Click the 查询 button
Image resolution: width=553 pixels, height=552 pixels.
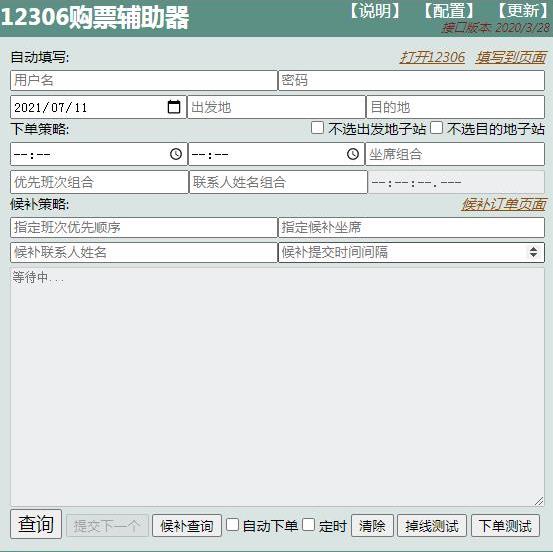coord(36,524)
